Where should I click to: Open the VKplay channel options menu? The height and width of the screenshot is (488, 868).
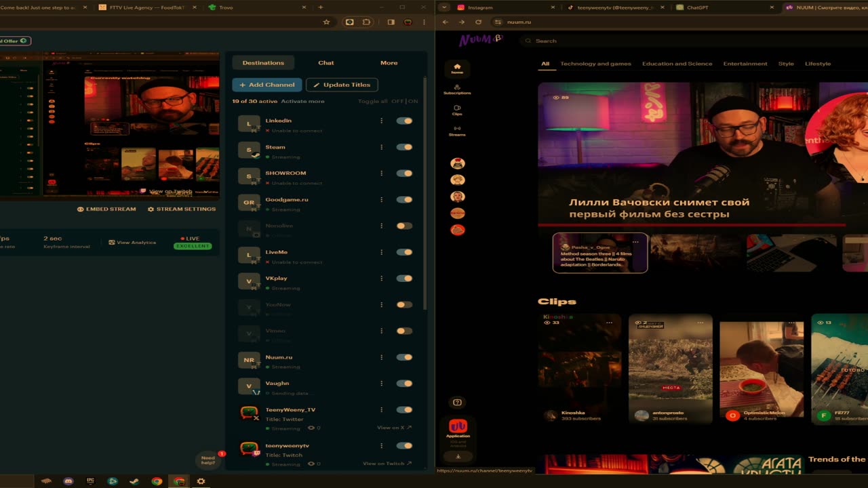[382, 279]
